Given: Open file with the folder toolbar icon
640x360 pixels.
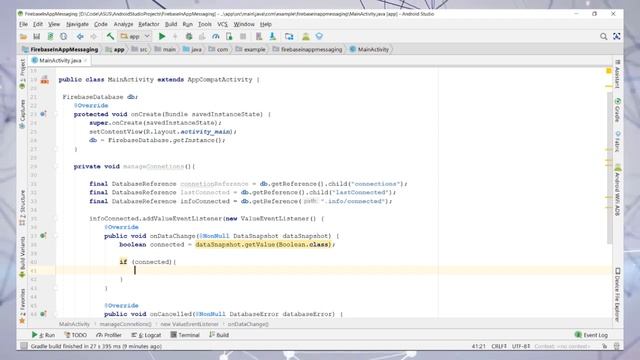Looking at the screenshot, I should pyautogui.click(x=23, y=36).
